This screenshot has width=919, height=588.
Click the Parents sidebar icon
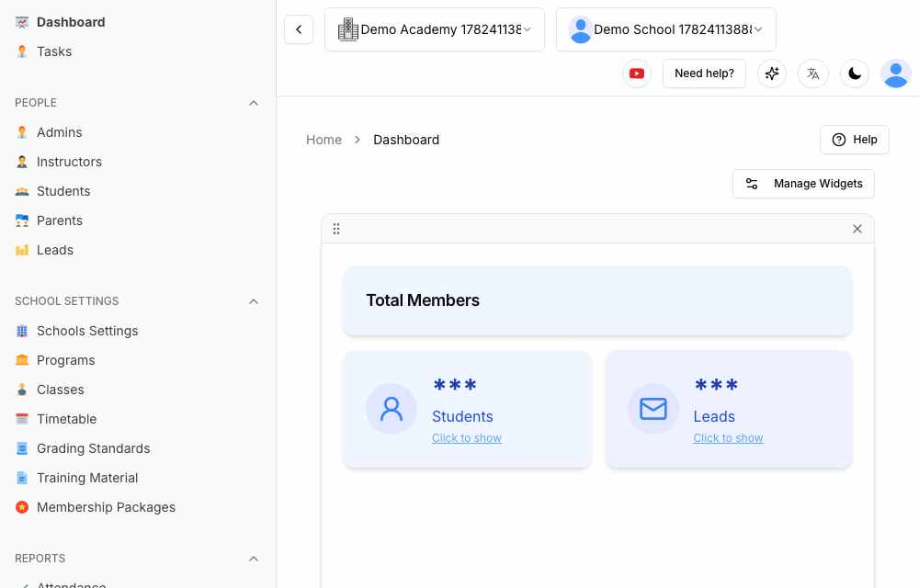22,220
